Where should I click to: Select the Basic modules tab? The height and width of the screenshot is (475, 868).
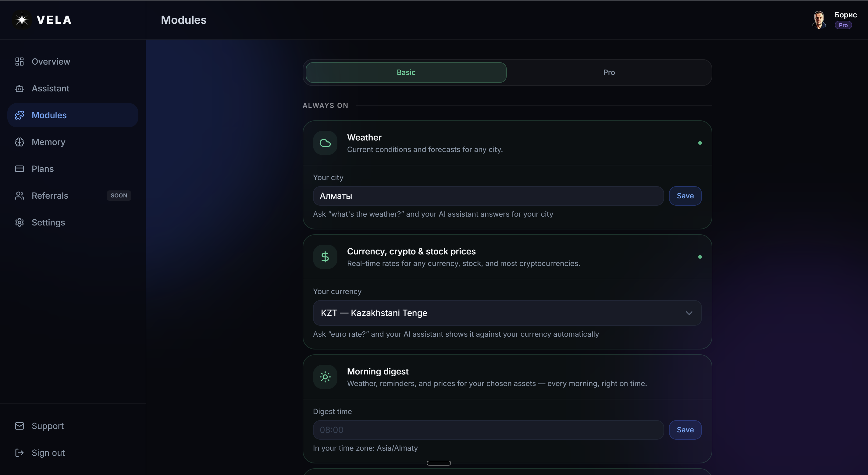click(x=406, y=73)
